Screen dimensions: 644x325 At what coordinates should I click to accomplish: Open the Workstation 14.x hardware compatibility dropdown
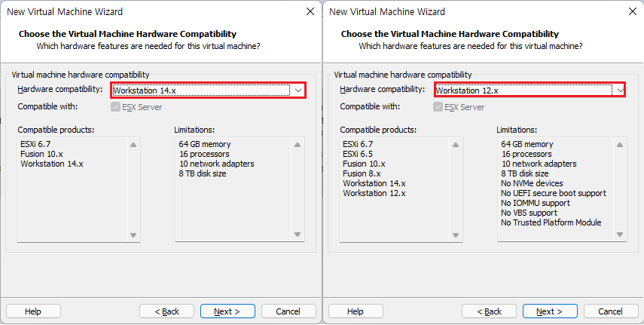coord(208,90)
